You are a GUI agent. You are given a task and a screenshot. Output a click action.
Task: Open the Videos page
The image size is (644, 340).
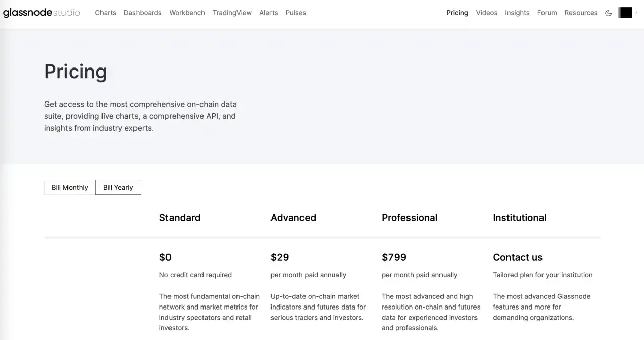486,13
